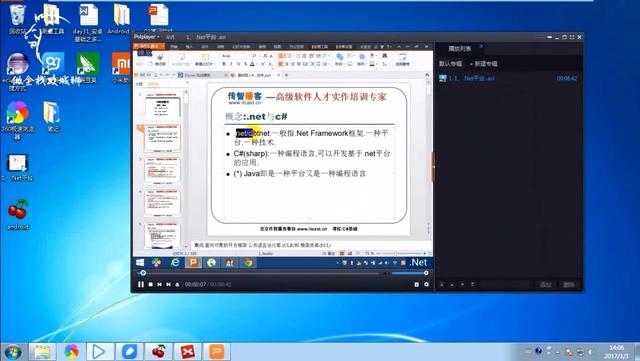
Task: Move playlist item down arrow icon
Action: tap(462, 284)
